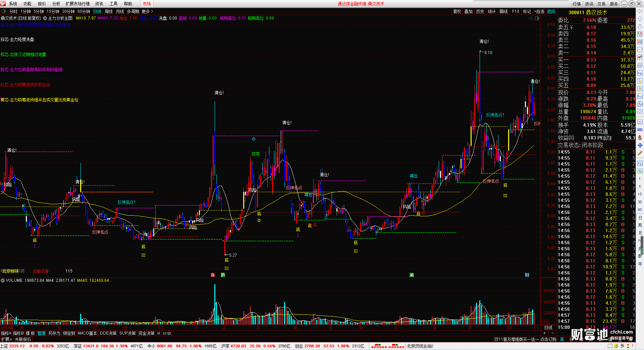Open the 系统 menu

[13, 4]
